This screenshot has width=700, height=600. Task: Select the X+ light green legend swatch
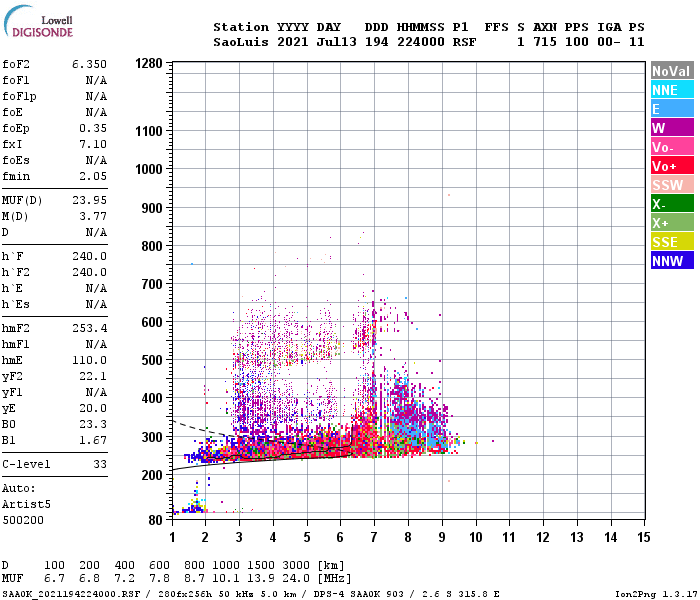672,223
